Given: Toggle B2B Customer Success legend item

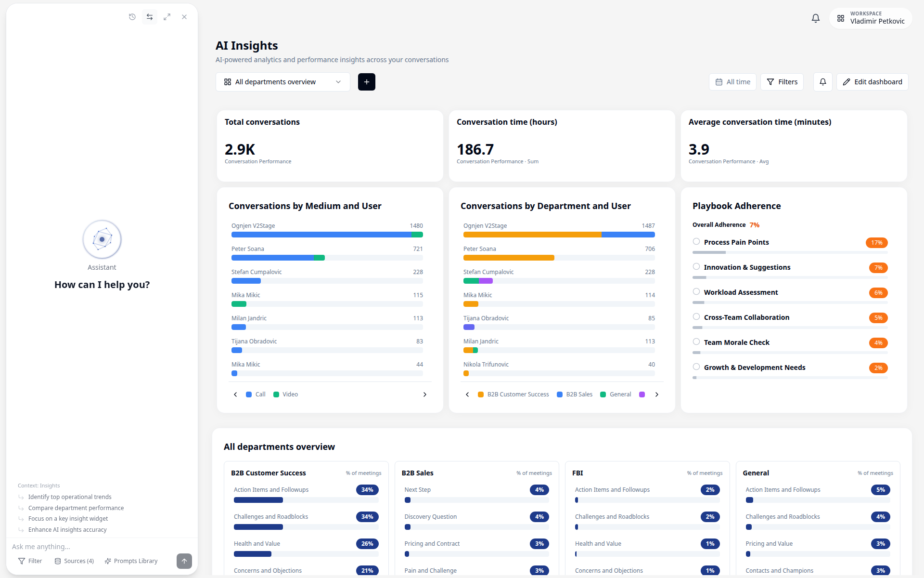Looking at the screenshot, I should coord(513,394).
